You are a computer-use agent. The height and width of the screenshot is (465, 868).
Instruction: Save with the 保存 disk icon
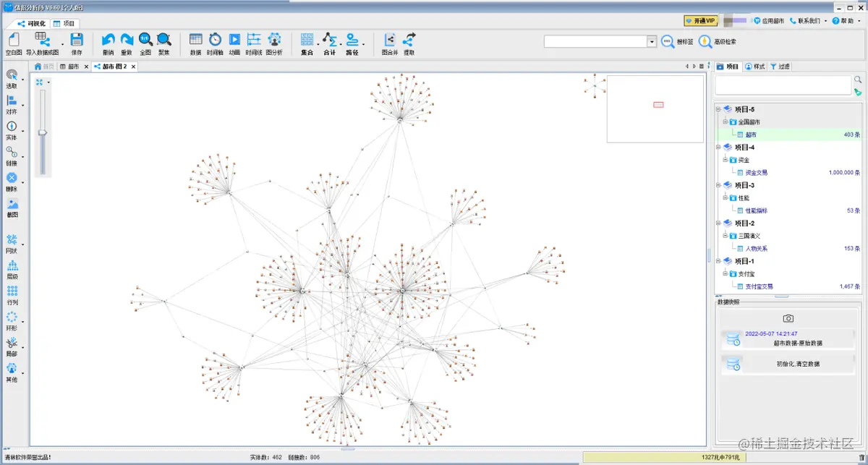77,43
